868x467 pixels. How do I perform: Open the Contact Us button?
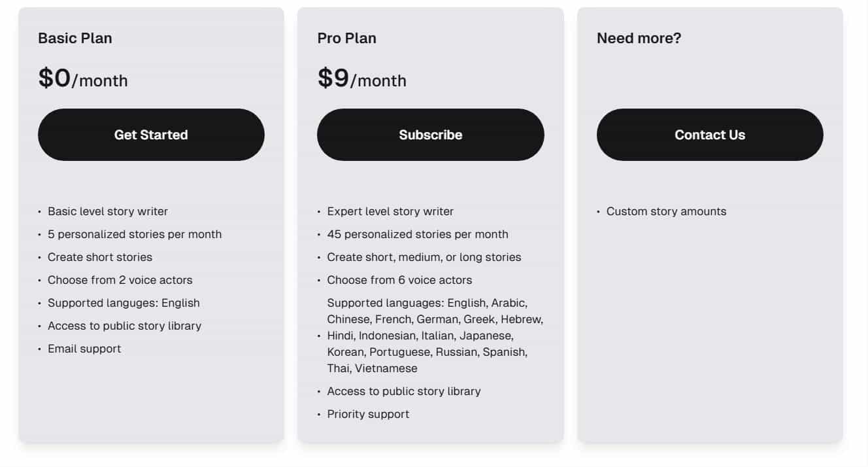click(710, 135)
